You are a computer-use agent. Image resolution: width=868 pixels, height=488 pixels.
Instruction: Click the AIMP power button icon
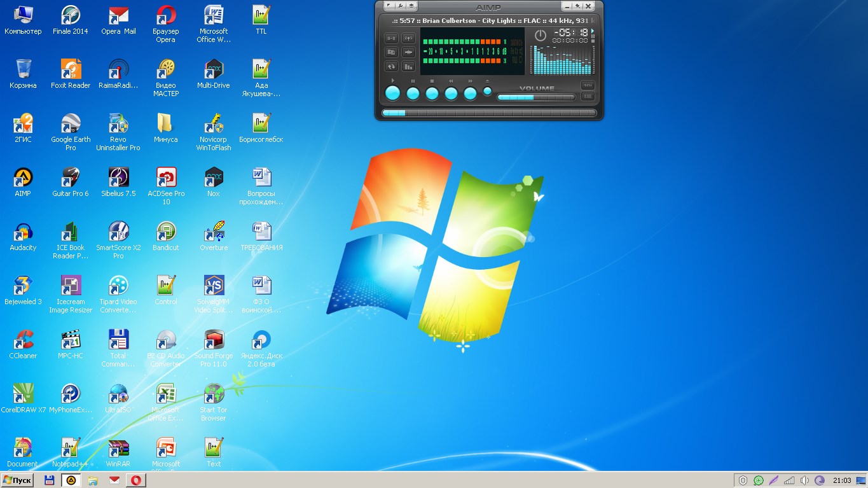point(541,36)
